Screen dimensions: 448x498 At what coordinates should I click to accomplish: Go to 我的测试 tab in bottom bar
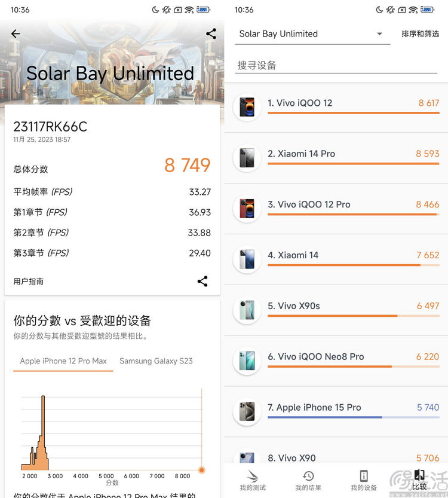(253, 481)
